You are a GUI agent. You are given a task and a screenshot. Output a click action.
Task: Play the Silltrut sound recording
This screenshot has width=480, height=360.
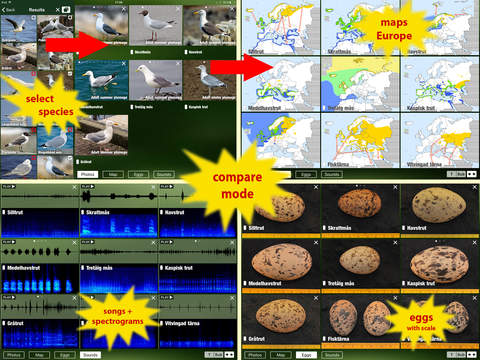point(9,187)
